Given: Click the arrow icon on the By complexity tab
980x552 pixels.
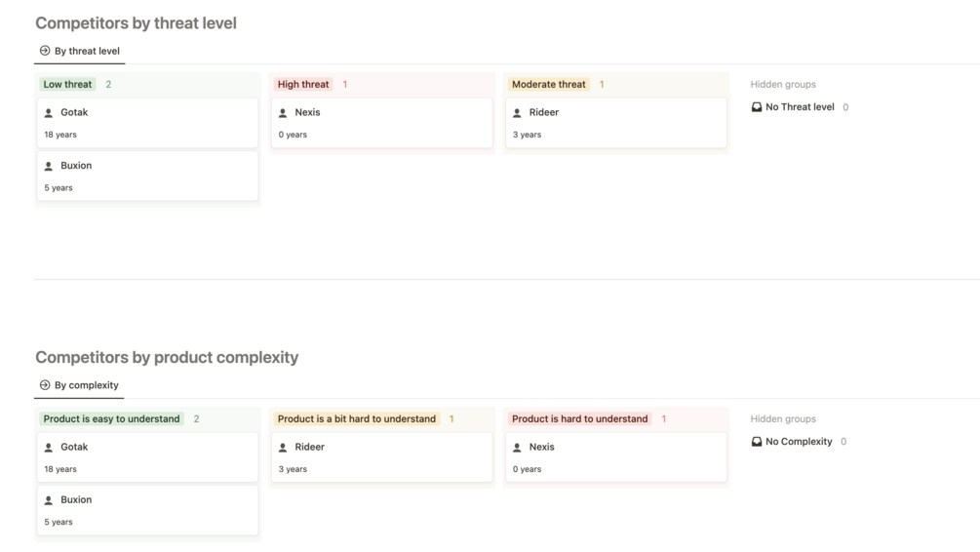Looking at the screenshot, I should (45, 385).
